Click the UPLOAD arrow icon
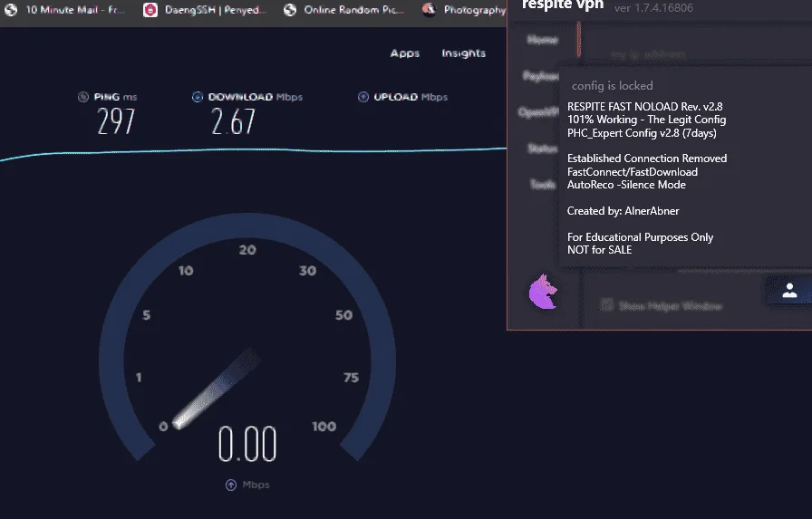Image resolution: width=812 pixels, height=519 pixels. (363, 97)
